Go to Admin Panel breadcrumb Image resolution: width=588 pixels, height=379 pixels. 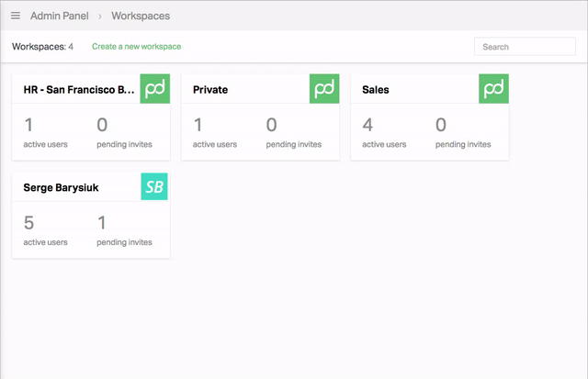tap(60, 16)
